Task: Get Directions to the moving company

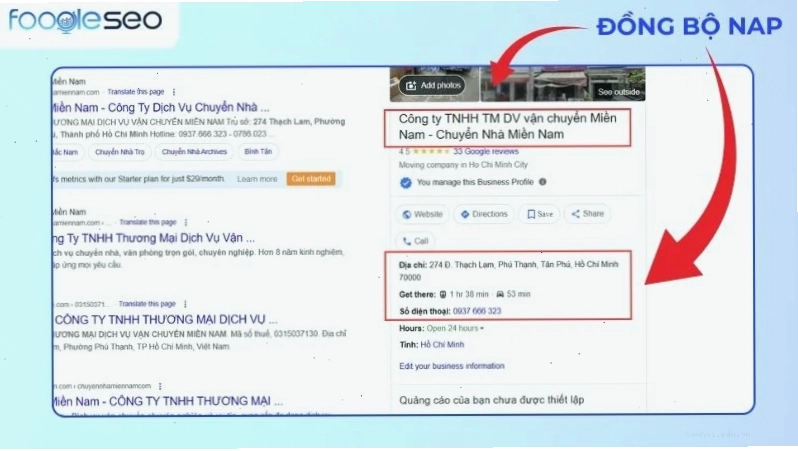Action: click(x=484, y=214)
